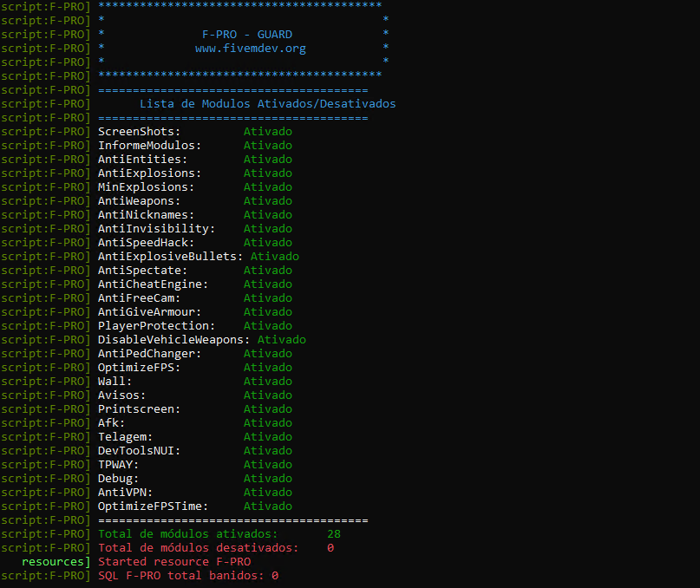Click the Started resource F-PRO message
700x588 pixels.
click(x=174, y=562)
